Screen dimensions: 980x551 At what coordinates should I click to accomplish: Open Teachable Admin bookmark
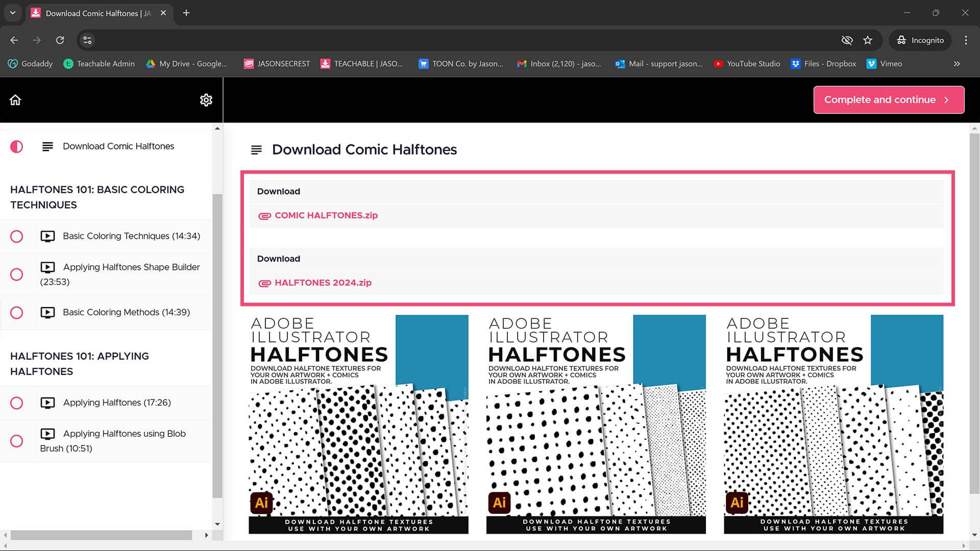coord(99,64)
